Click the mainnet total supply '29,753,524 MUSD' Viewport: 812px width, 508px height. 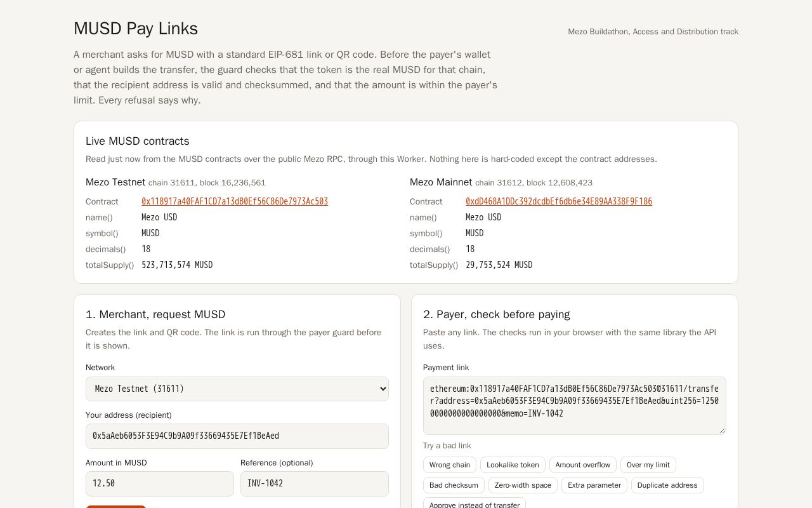pos(499,265)
